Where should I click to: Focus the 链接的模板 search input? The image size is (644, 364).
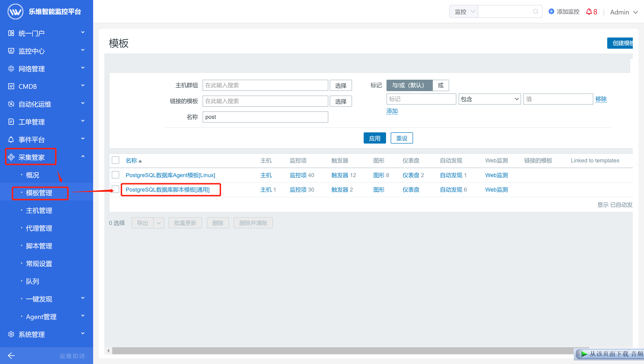pyautogui.click(x=265, y=101)
